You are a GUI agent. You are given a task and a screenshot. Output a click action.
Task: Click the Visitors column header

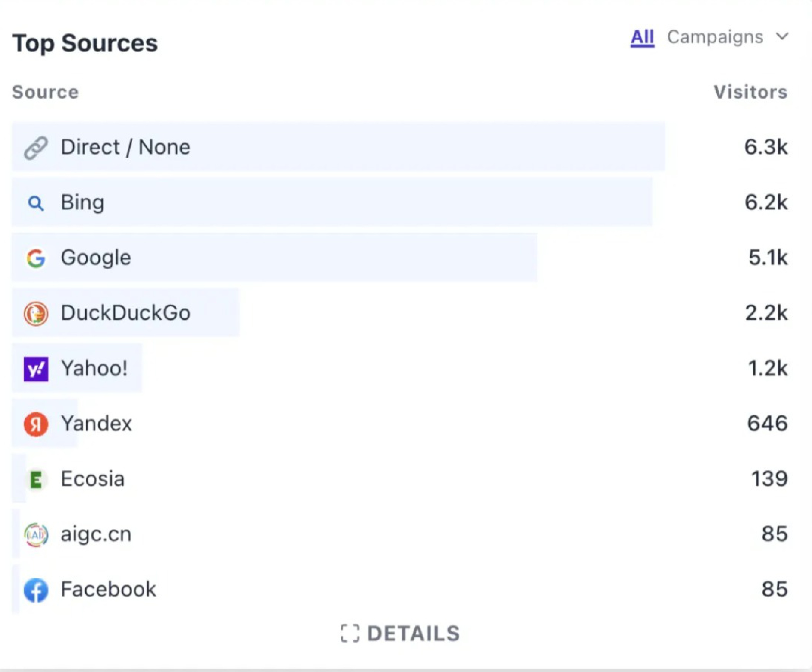click(x=750, y=92)
